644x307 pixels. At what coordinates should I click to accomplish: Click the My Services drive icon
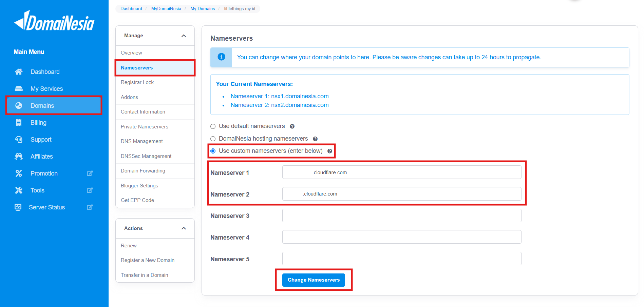point(19,89)
